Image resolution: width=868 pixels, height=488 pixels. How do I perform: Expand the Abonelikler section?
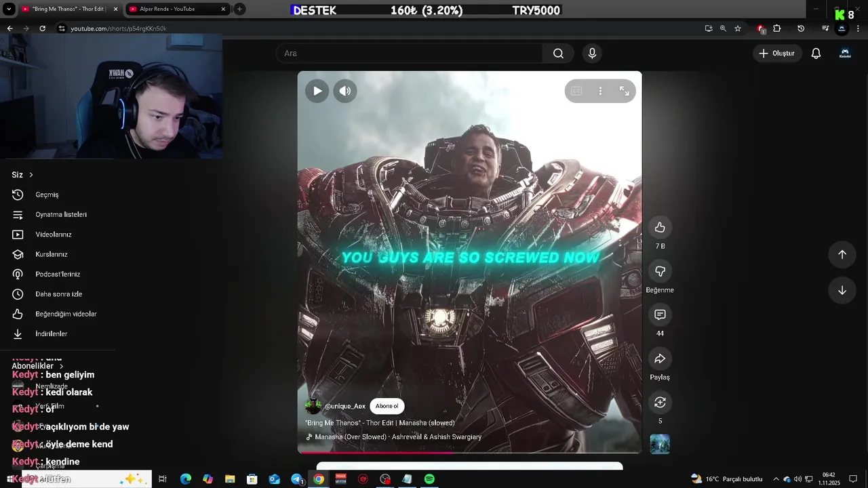click(38, 366)
